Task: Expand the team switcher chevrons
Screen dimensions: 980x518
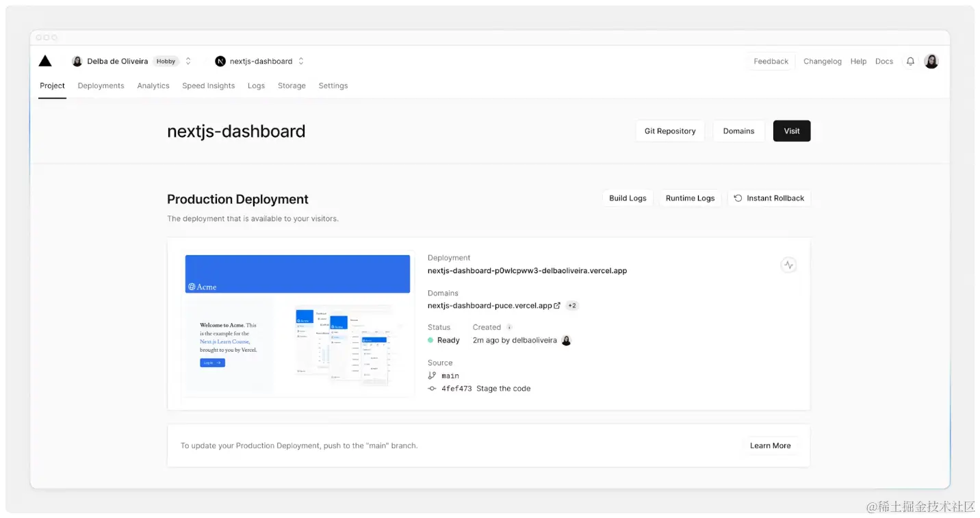Action: pyautogui.click(x=188, y=62)
